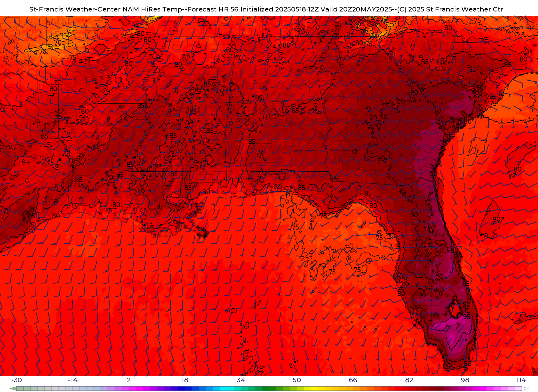Click the -30 label on the temperature scale
Image resolution: width=538 pixels, height=392 pixels.
click(x=17, y=380)
